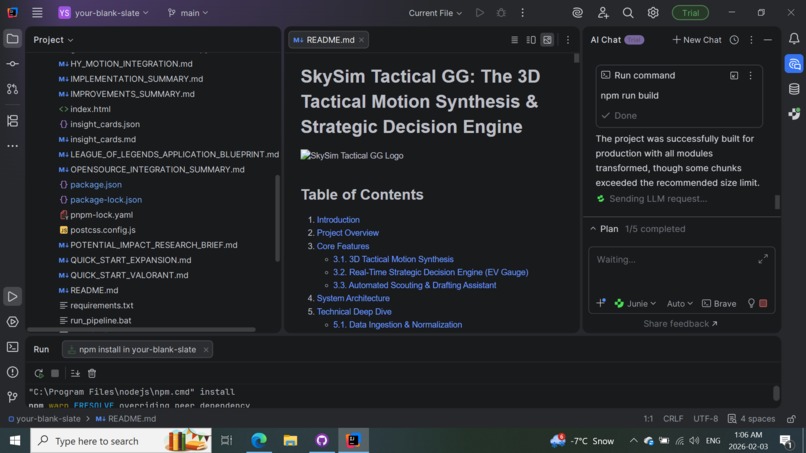The width and height of the screenshot is (806, 453).
Task: Open the main hamburger menu
Action: point(37,13)
